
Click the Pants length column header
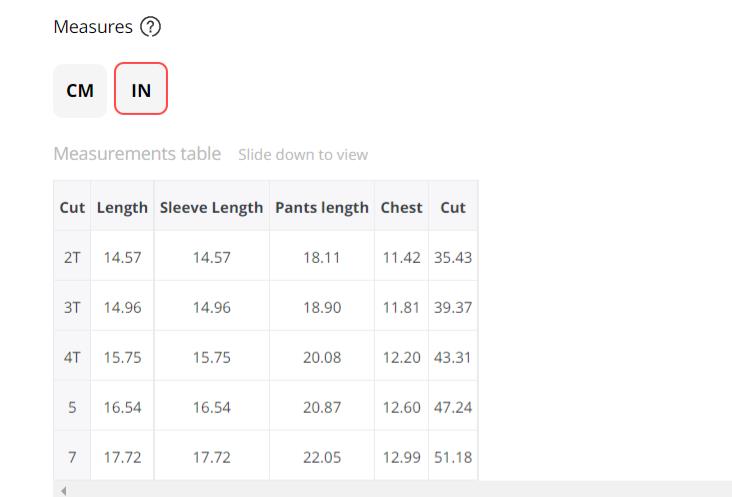(x=322, y=208)
